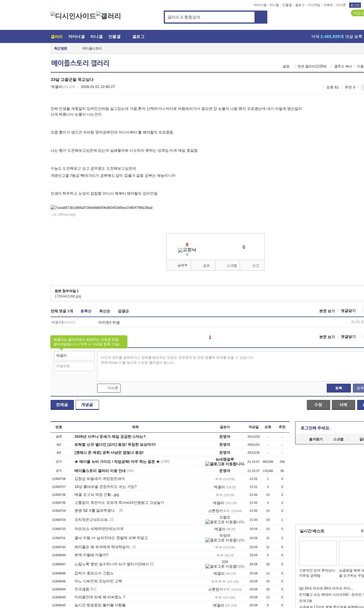Select 갤러리 in the blue navigation bar
The height and width of the screenshot is (608, 364).
tap(57, 37)
